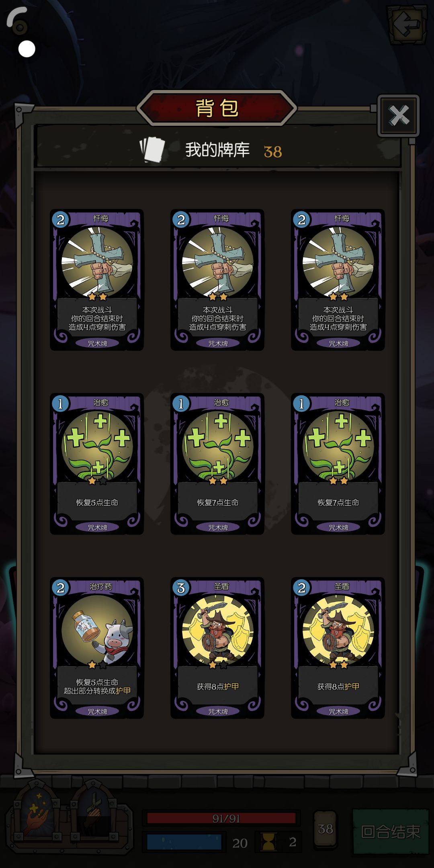Open the 治疗药 cow potion card

(x=97, y=648)
